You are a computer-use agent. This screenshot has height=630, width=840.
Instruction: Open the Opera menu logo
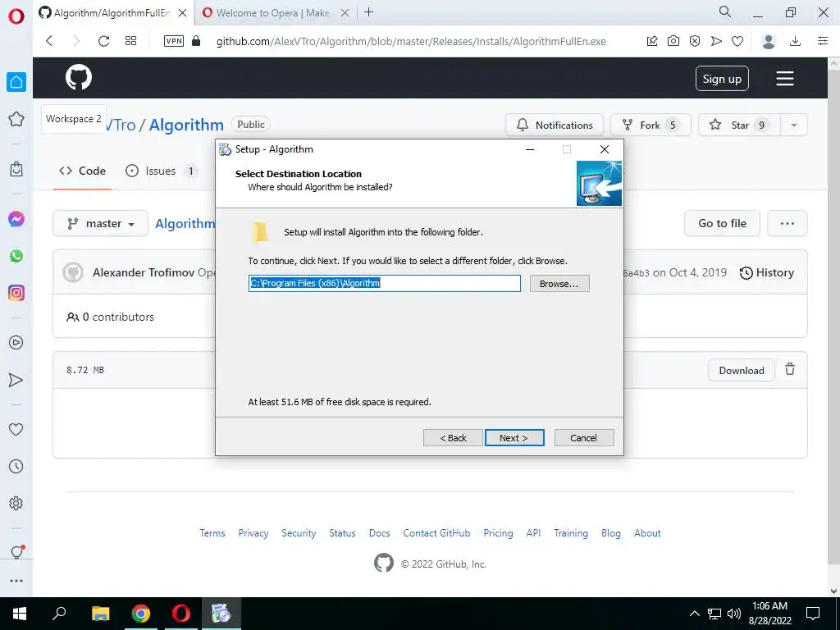click(x=16, y=16)
